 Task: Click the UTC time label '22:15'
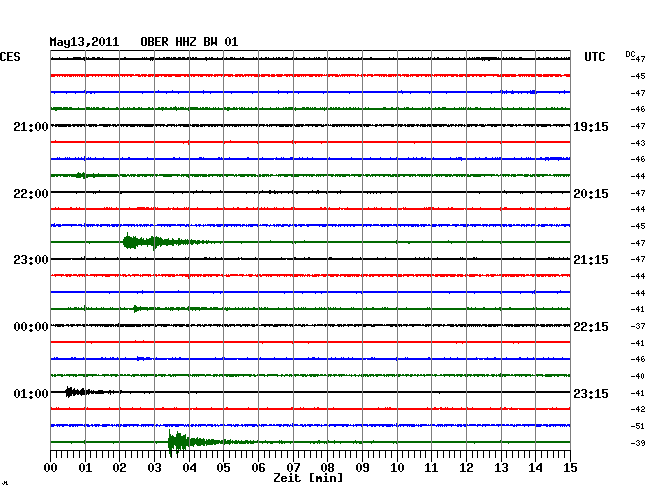[x=591, y=327]
